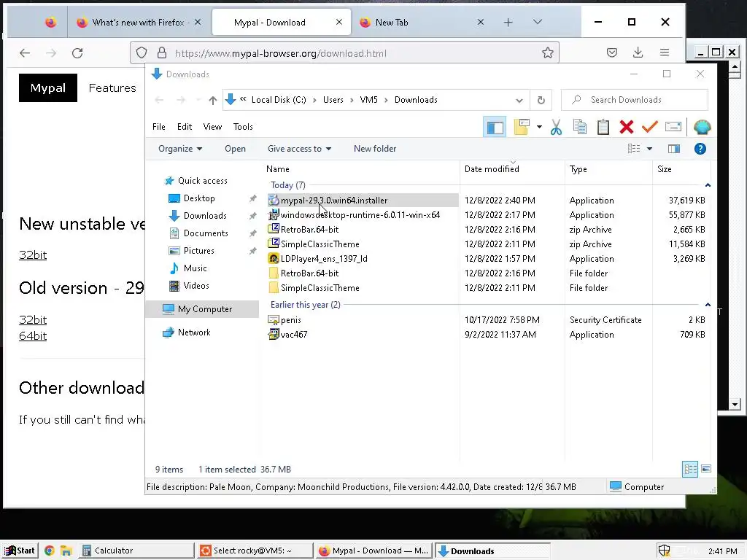747x560 pixels.
Task: Switch to What's new with Firefox tab
Action: [138, 23]
